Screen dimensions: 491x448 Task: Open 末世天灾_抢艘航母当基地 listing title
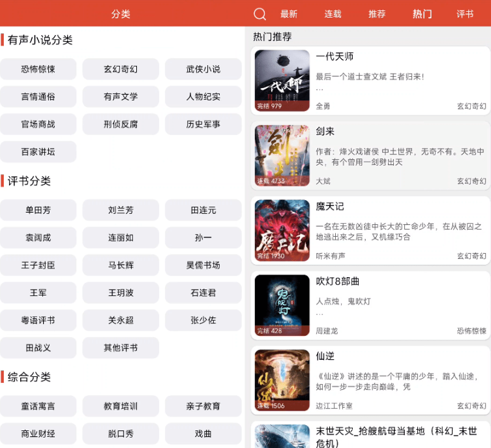[x=396, y=437]
